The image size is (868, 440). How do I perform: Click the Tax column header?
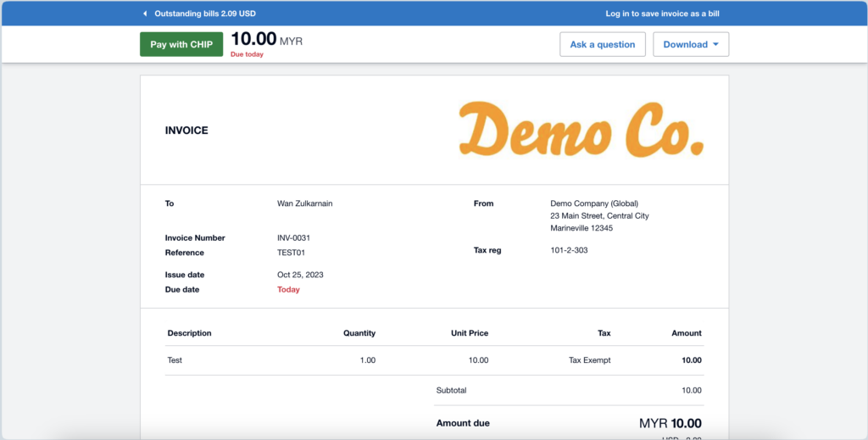coord(604,333)
